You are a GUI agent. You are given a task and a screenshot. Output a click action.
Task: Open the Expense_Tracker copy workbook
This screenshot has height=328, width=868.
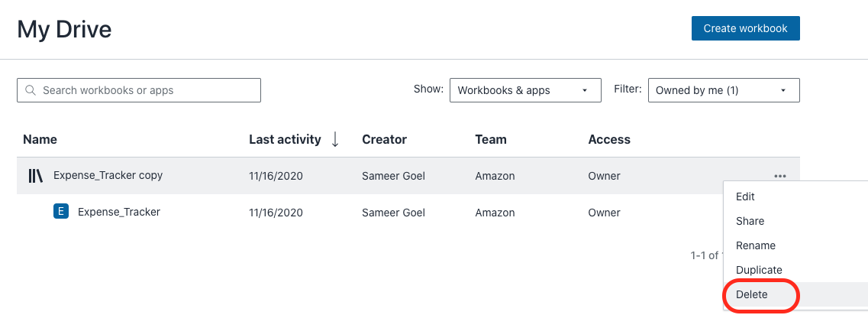coord(108,175)
